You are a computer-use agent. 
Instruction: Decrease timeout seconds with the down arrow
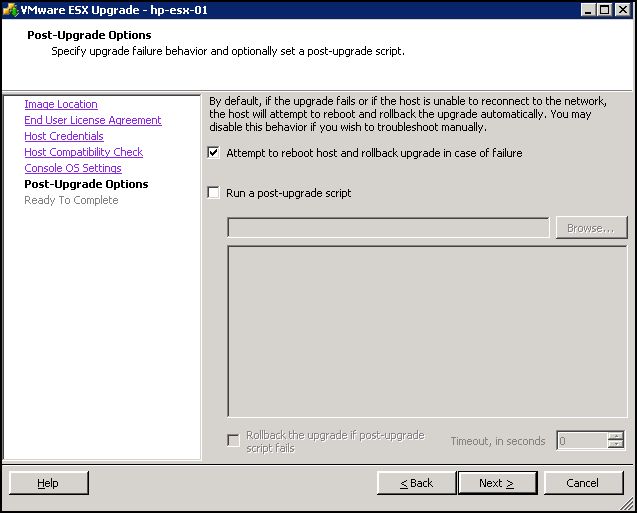(616, 445)
